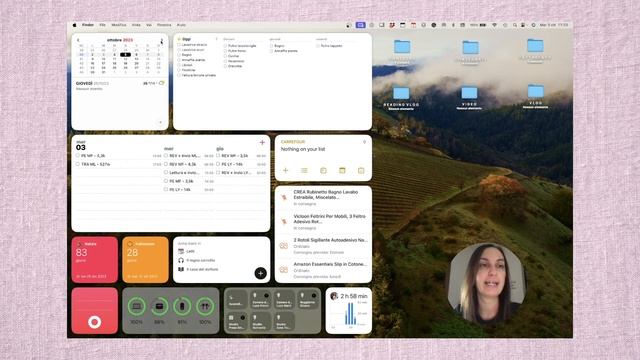Check off 'Pulire tappeto' reminder
Screen dimensions: 640x360
pos(318,46)
